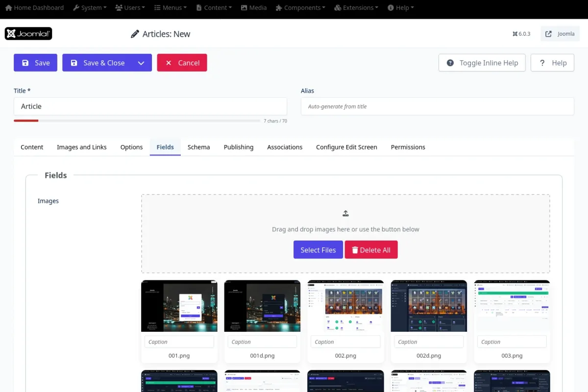Expand the Save & Close dropdown arrow
The height and width of the screenshot is (392, 588).
click(141, 63)
